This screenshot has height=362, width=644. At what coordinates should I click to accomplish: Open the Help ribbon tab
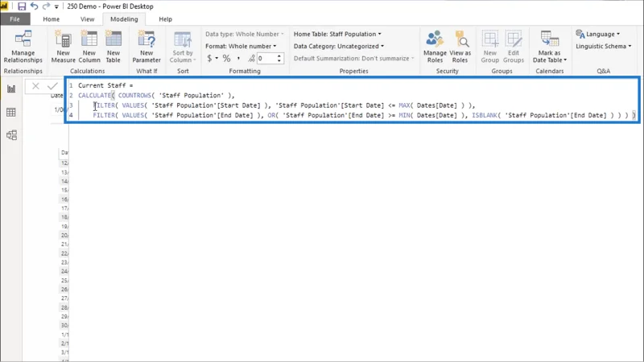[x=166, y=19]
